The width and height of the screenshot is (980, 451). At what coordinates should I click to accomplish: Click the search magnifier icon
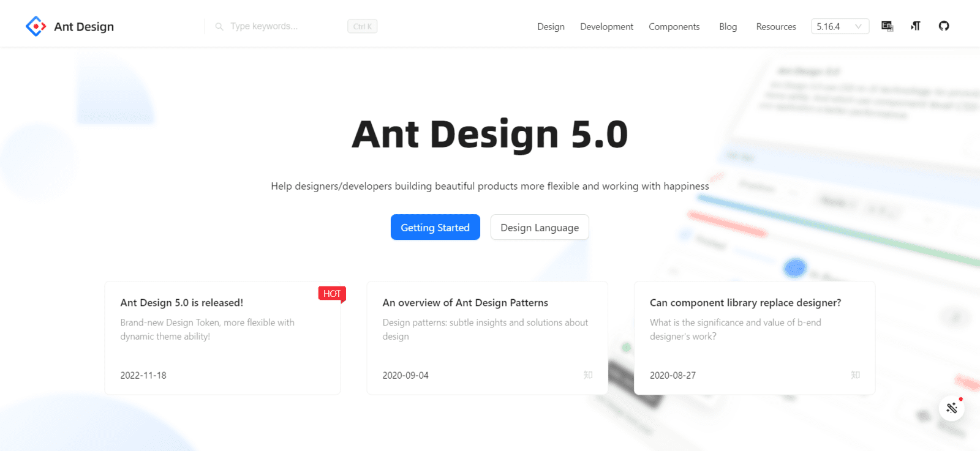tap(219, 26)
